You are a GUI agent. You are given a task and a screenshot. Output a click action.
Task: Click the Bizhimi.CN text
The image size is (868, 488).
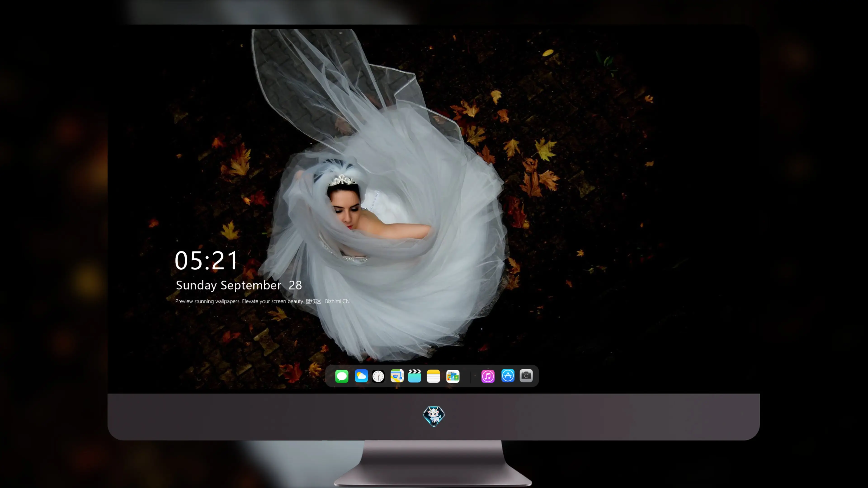click(337, 301)
